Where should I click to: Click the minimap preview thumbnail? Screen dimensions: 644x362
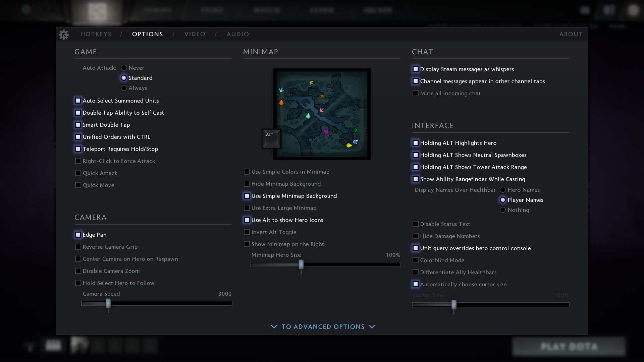322,114
